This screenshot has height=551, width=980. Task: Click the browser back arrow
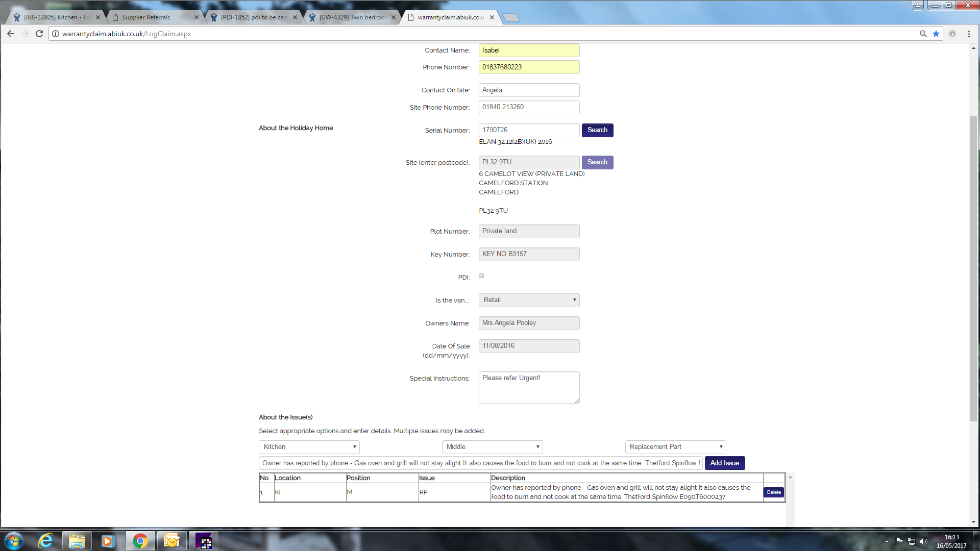11,34
